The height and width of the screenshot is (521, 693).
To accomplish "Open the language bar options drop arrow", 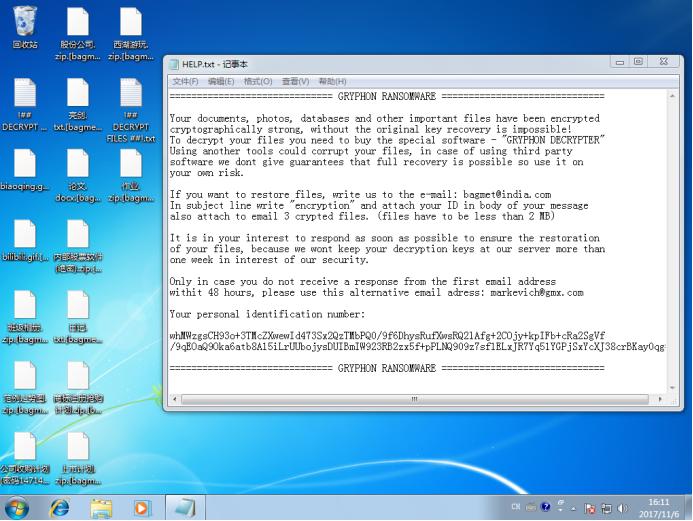I will tap(560, 510).
